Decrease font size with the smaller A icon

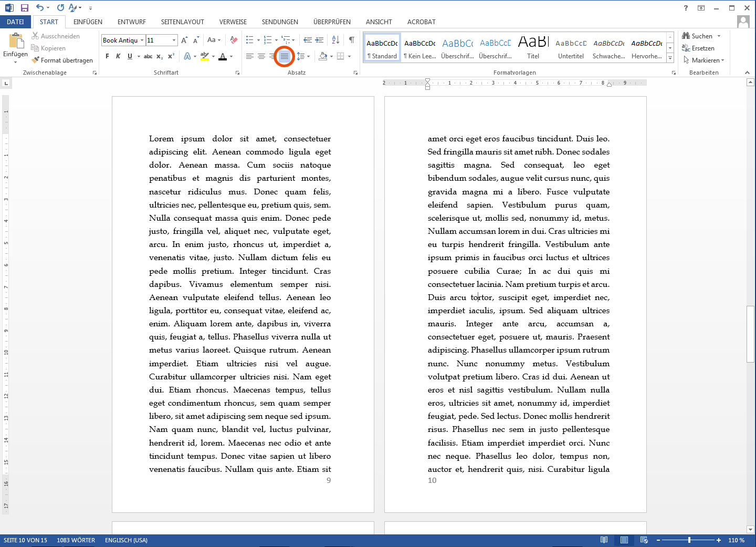196,40
